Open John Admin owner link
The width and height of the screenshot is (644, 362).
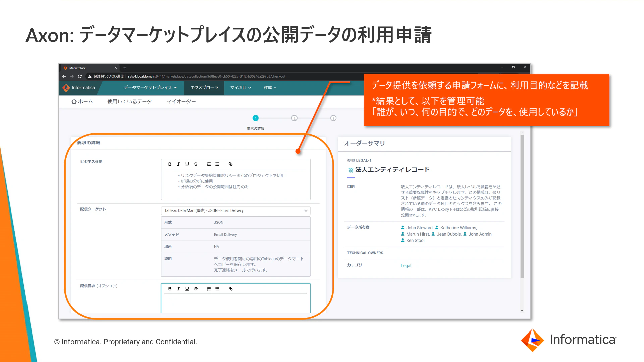pos(480,234)
